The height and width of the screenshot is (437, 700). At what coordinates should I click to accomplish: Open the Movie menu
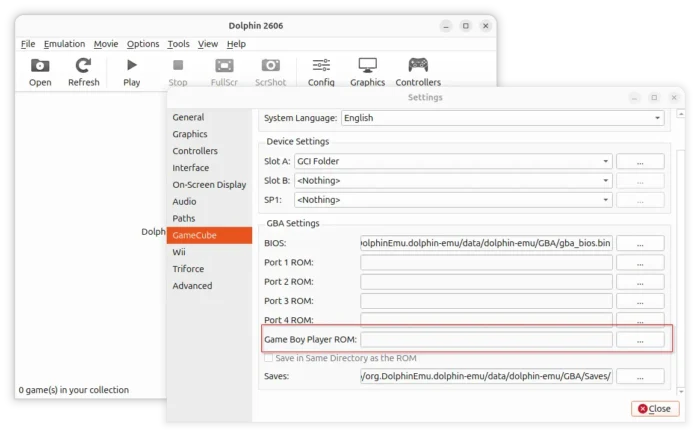106,44
